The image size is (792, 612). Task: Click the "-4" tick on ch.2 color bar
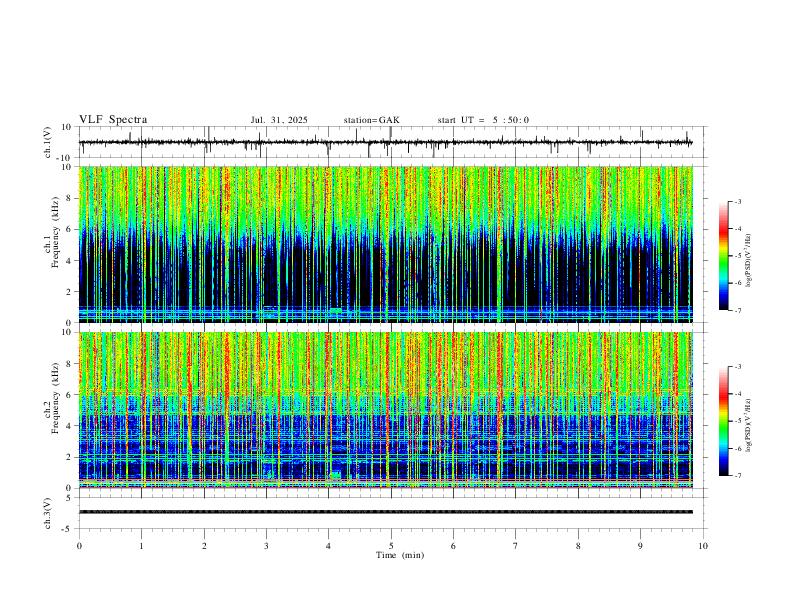click(x=737, y=394)
